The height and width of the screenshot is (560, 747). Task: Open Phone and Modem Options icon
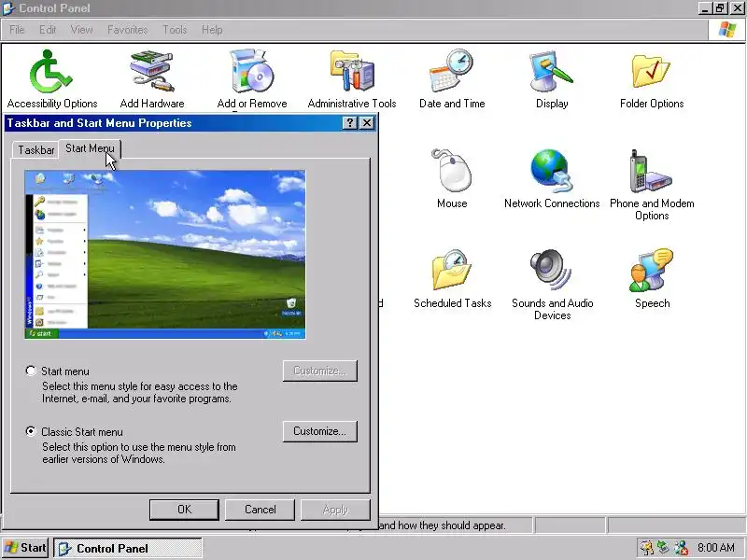651,171
